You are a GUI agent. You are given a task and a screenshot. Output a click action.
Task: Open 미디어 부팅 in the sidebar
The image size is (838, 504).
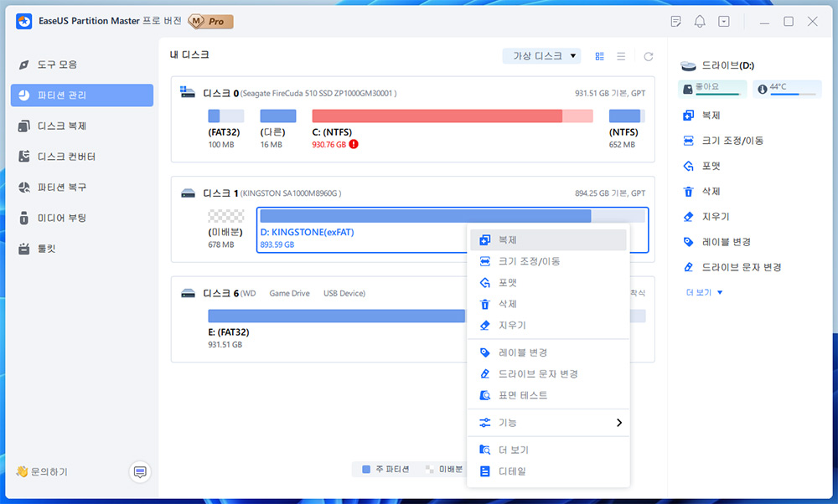tap(82, 218)
